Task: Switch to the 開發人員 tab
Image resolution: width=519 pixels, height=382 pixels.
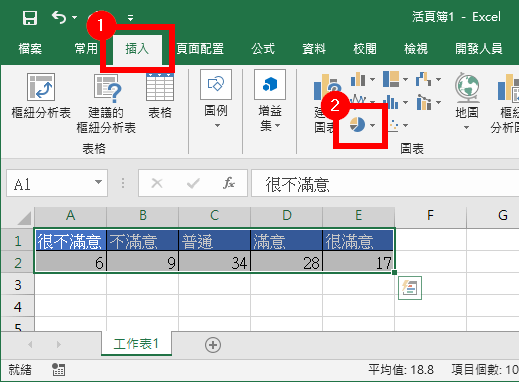Action: 479,49
